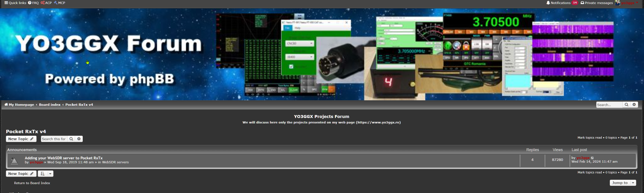
Task: Open the yo3ggx user account dropdown
Action: (x=628, y=3)
